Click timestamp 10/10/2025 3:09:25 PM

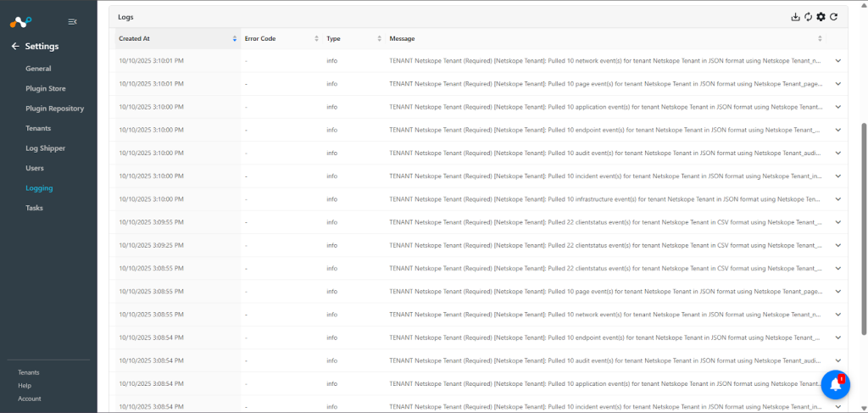[151, 245]
